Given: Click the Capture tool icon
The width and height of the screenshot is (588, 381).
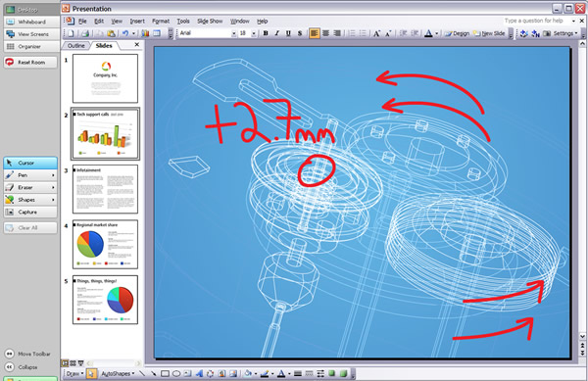Looking at the screenshot, I should (x=10, y=212).
